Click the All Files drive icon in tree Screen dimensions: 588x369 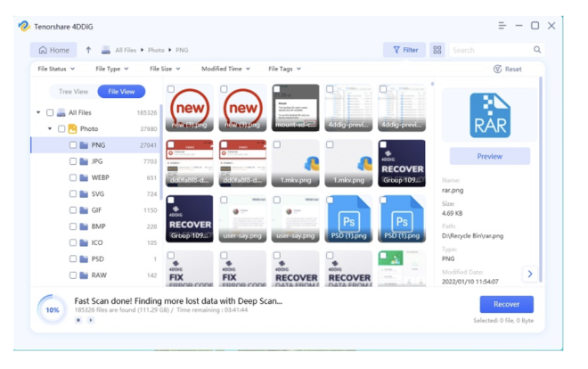coord(61,112)
